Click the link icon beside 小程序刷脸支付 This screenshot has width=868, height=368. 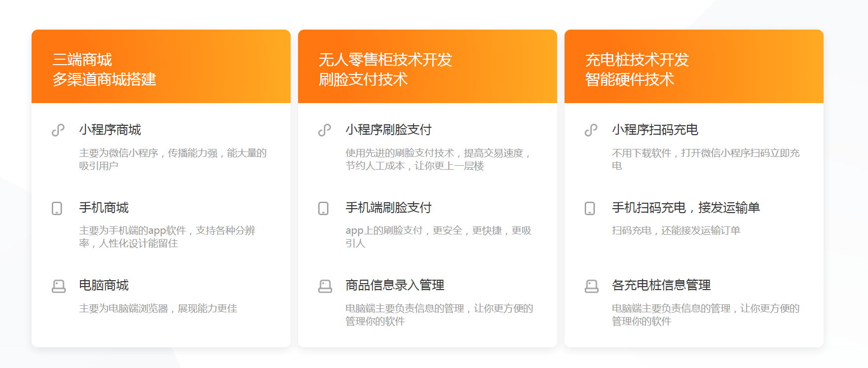click(x=325, y=130)
